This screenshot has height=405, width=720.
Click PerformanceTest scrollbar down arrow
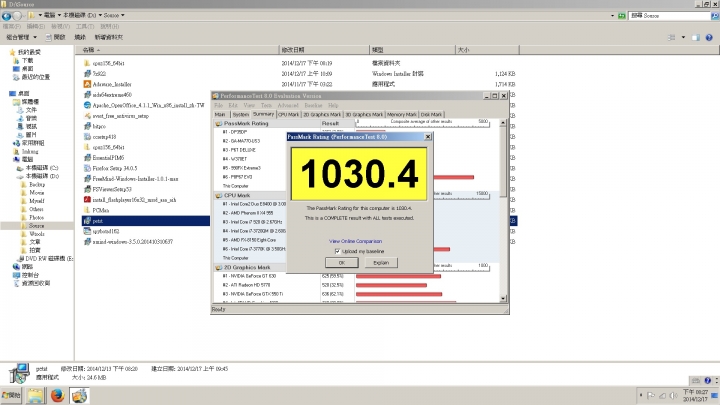tap(503, 298)
